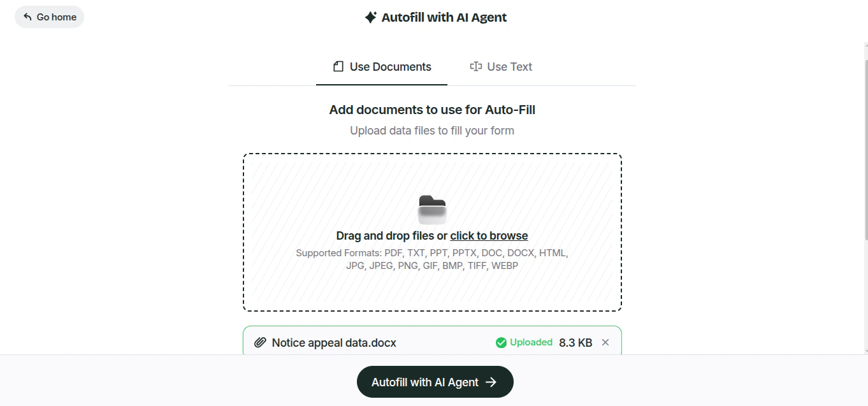Screen dimensions: 868x406
Task: Select the document icon on Use Documents tab
Action: tap(337, 66)
